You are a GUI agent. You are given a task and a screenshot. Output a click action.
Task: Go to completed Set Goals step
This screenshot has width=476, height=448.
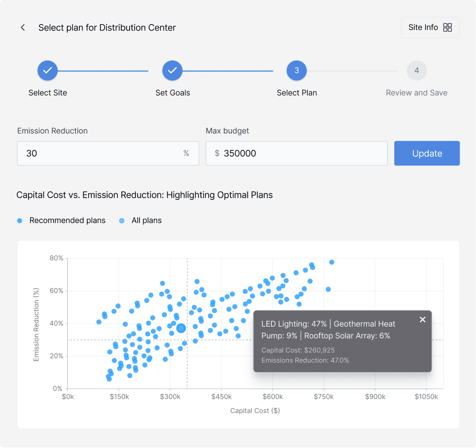click(x=172, y=70)
